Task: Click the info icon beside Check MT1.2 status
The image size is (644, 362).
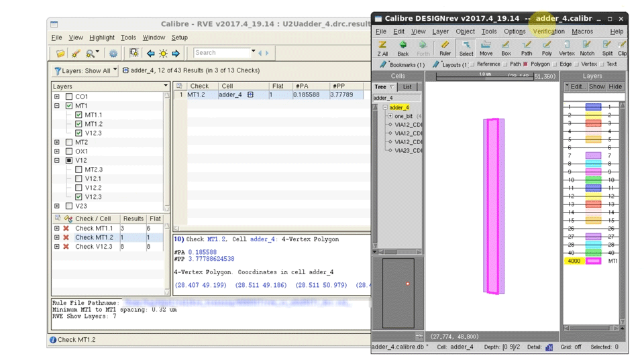Action: point(53,340)
